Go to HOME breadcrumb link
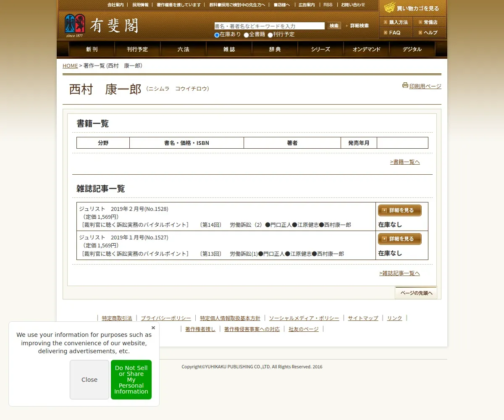Viewport: 504px width, 420px height. [70, 66]
